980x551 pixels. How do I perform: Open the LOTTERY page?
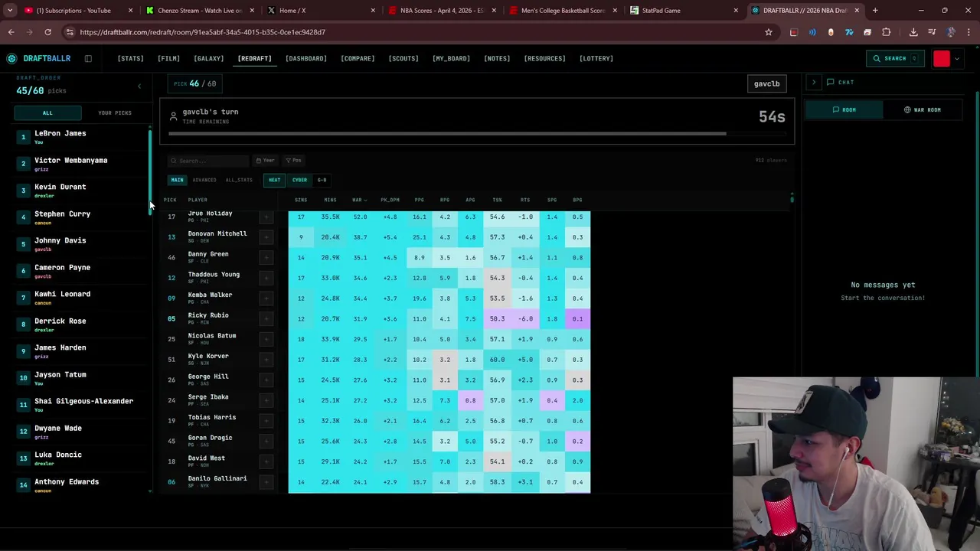596,58
